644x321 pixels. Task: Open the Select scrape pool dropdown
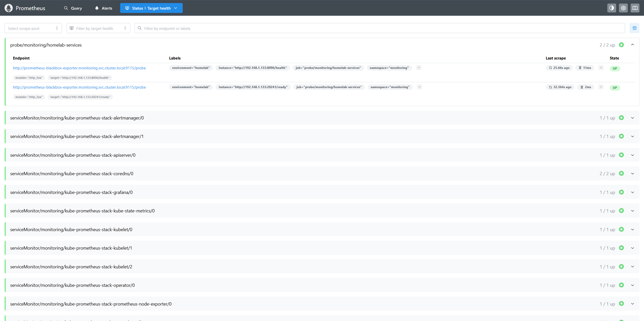tap(33, 28)
